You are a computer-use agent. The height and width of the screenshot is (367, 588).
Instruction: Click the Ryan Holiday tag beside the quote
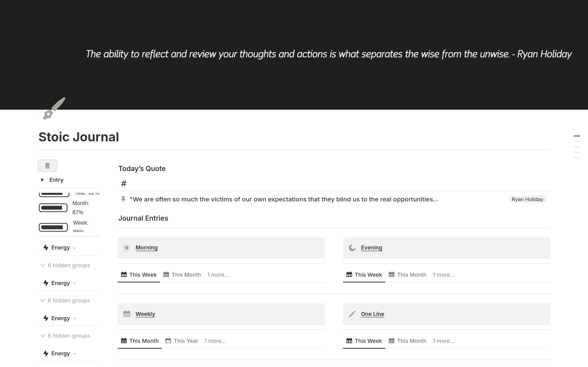click(x=527, y=199)
